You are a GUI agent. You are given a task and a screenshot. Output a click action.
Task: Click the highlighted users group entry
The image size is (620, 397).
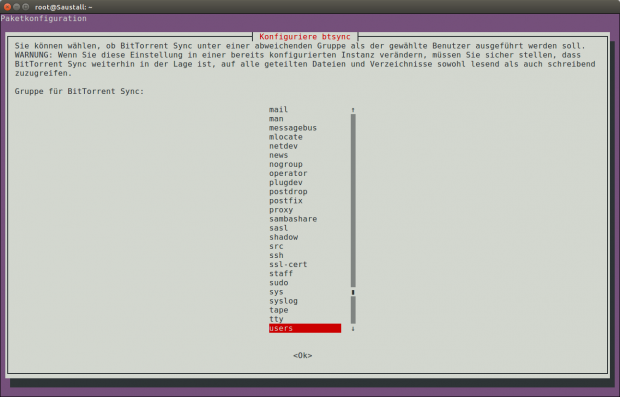(x=305, y=328)
